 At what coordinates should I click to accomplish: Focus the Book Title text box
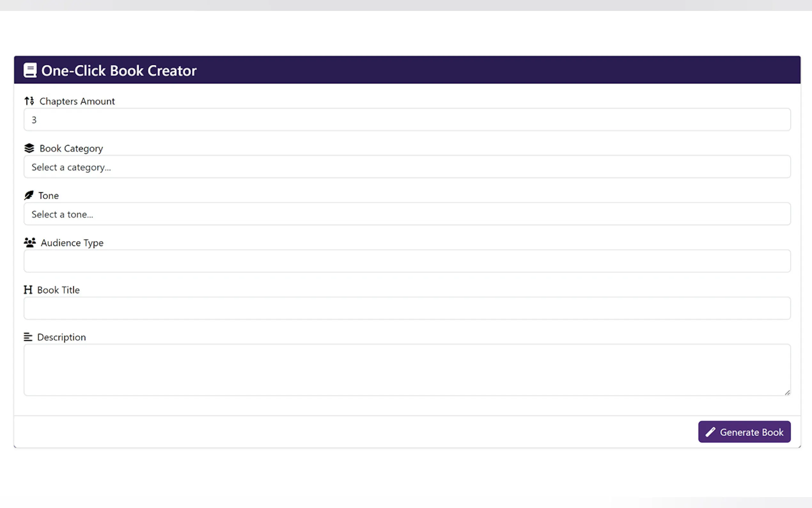pyautogui.click(x=407, y=308)
